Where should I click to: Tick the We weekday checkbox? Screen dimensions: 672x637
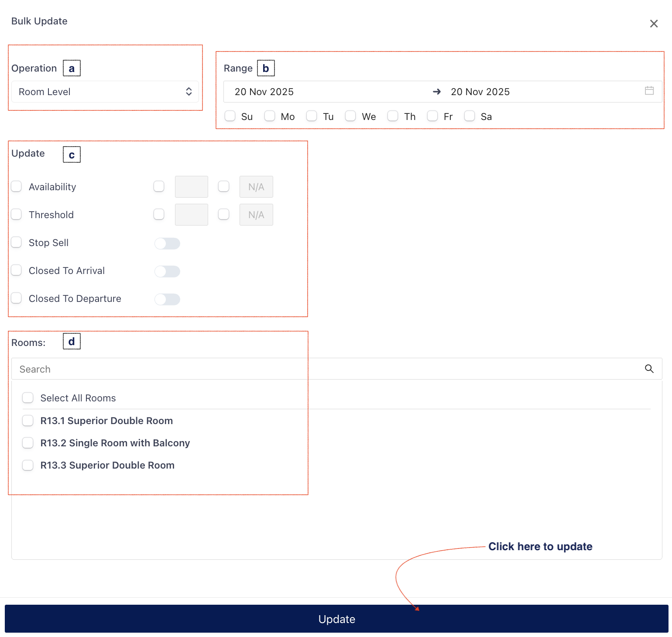[x=350, y=116]
